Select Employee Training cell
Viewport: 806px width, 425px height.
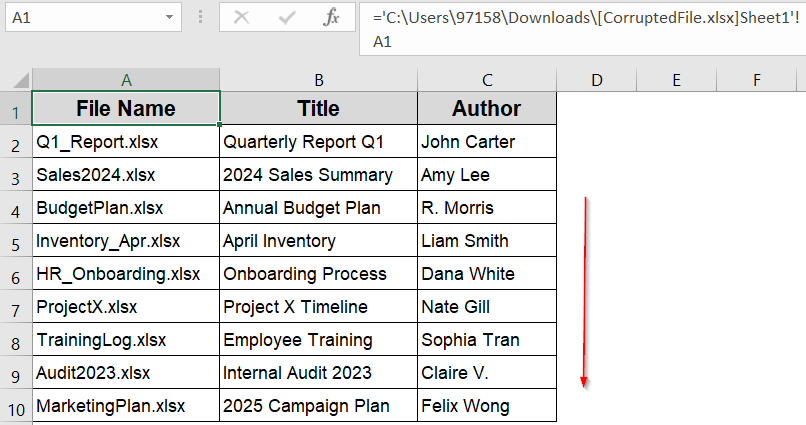coord(319,339)
